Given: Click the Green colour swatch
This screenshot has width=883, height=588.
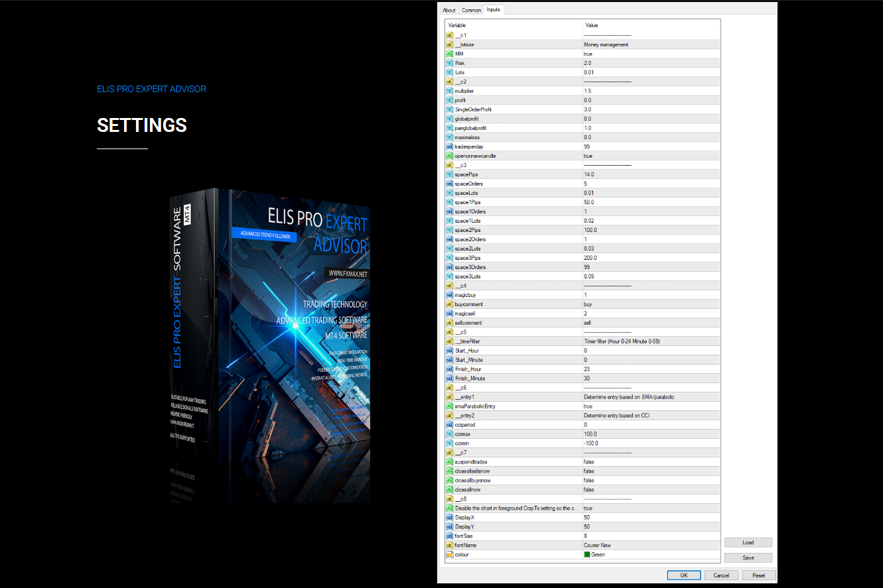Looking at the screenshot, I should pos(587,555).
